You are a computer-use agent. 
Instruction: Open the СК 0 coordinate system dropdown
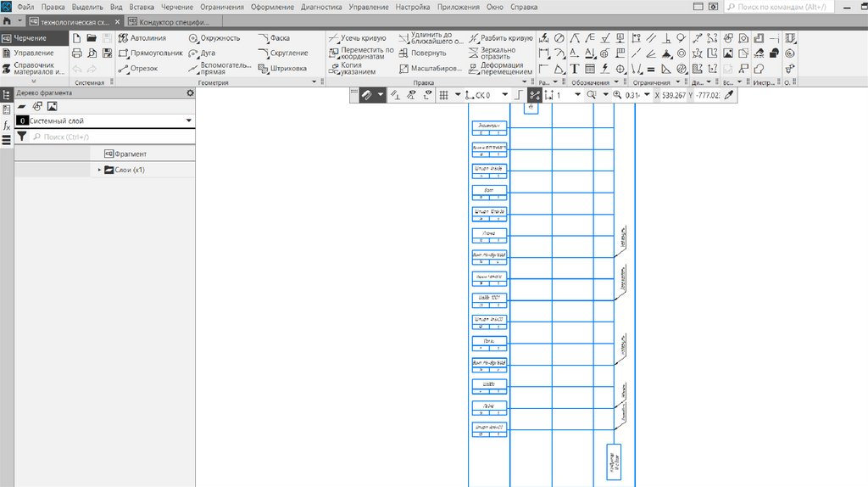point(505,95)
